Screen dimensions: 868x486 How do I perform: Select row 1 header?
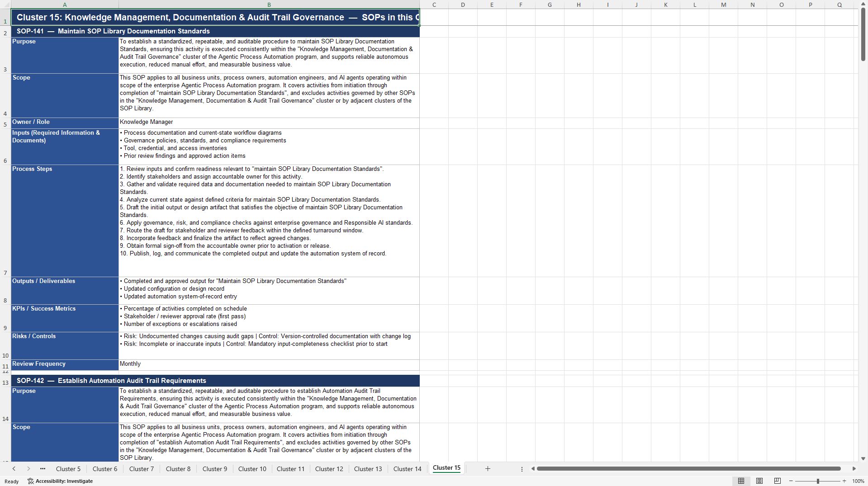click(5, 17)
